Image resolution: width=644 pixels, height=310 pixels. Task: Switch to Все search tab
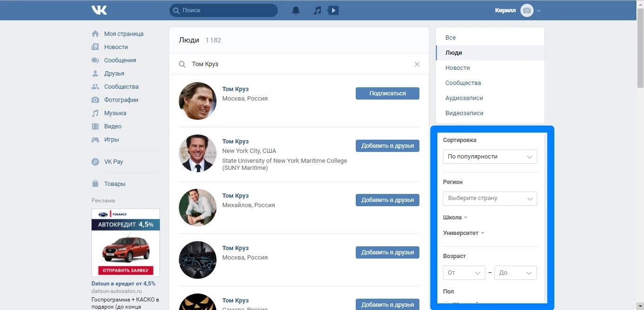point(490,38)
